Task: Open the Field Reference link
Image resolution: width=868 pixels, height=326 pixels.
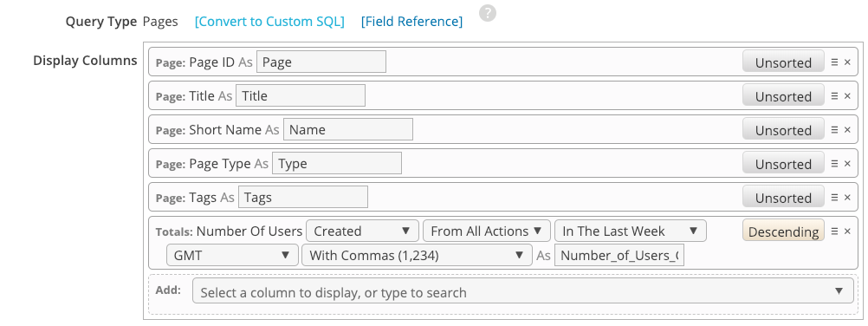Action: (x=411, y=22)
